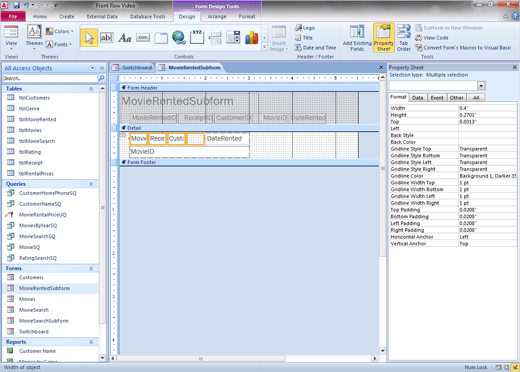Image resolution: width=520 pixels, height=372 pixels.
Task: Insert Date and Time
Action: coord(315,48)
